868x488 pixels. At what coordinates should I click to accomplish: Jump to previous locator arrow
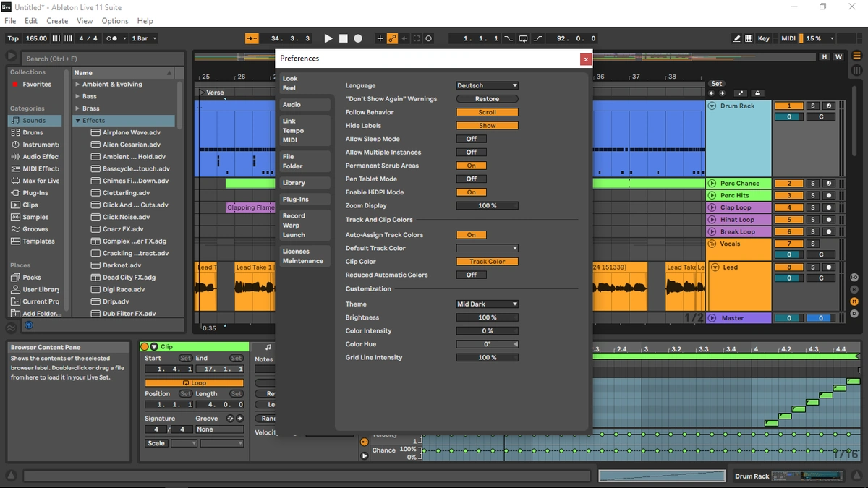click(x=712, y=93)
